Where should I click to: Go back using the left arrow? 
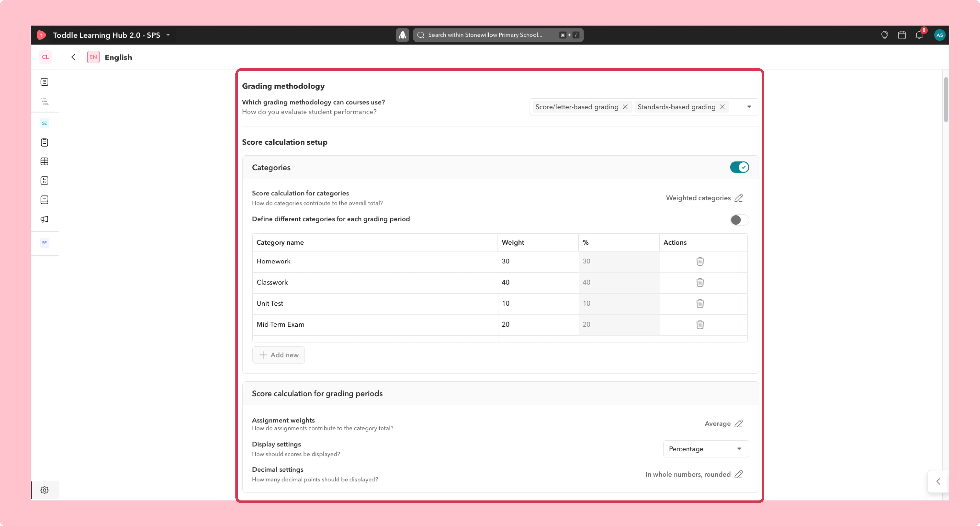point(73,57)
